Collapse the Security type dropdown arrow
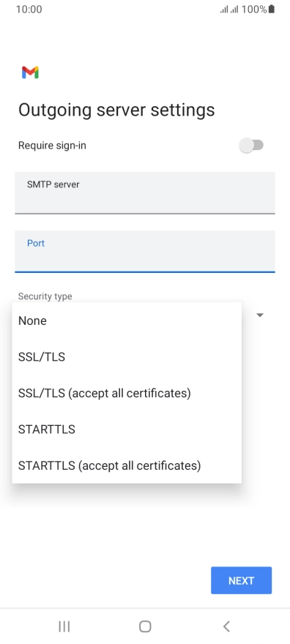This screenshot has height=644, width=290. click(x=259, y=315)
